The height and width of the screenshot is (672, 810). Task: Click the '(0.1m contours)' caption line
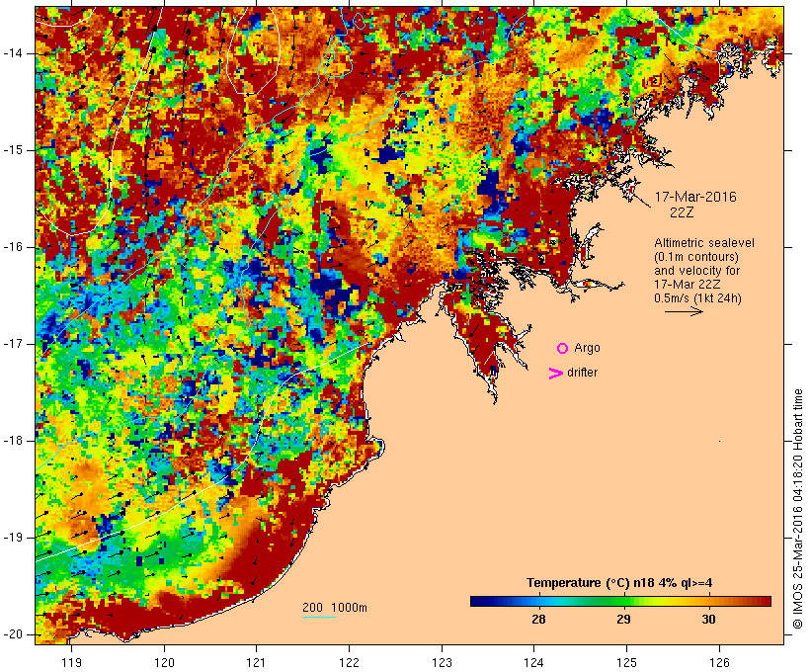point(696,257)
